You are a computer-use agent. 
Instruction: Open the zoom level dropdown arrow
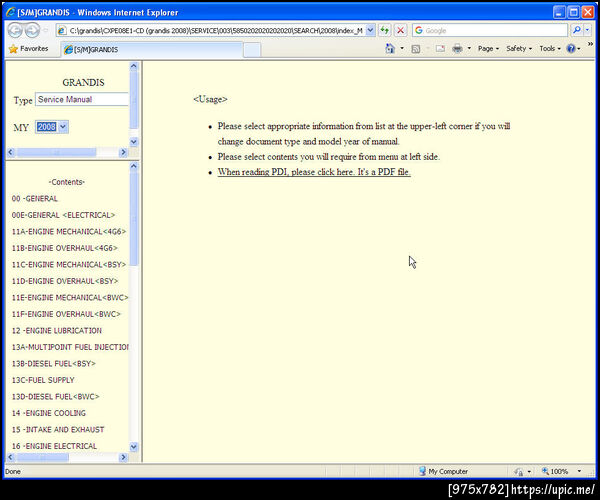pyautogui.click(x=579, y=471)
